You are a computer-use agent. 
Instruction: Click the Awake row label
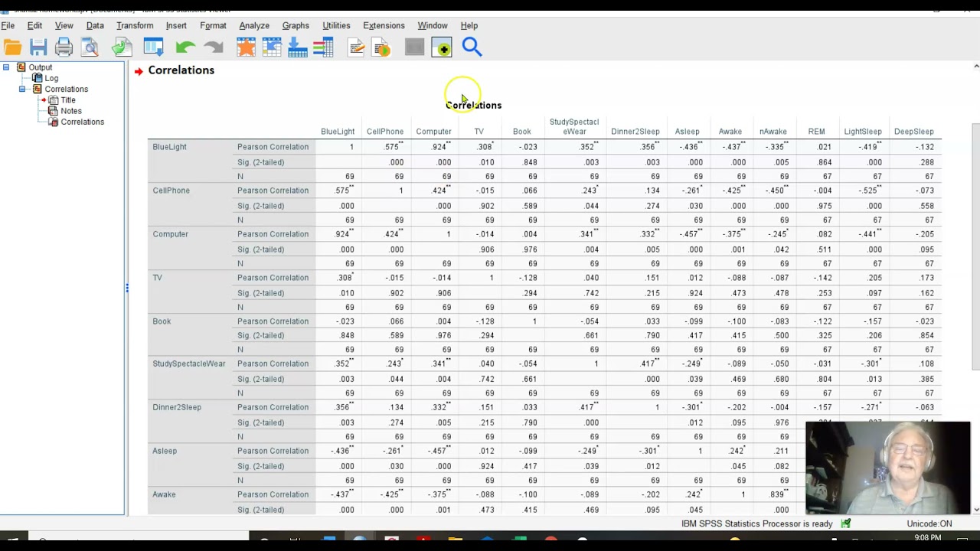164,494
